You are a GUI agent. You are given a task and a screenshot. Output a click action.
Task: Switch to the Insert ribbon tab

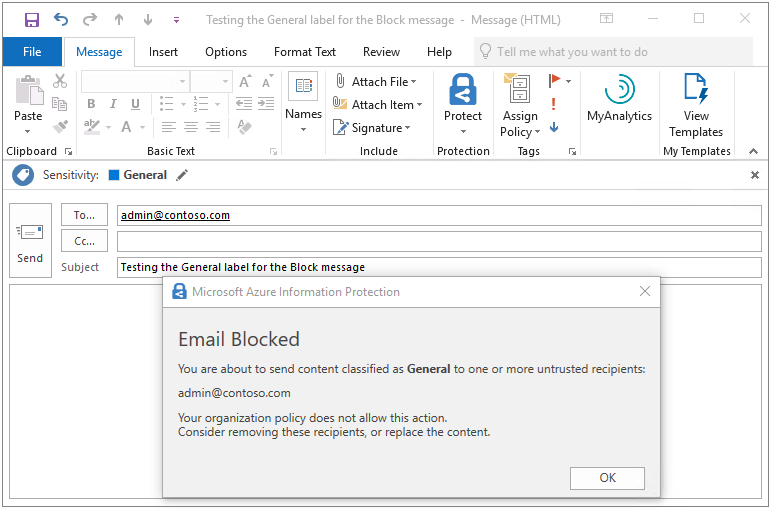pyautogui.click(x=163, y=52)
